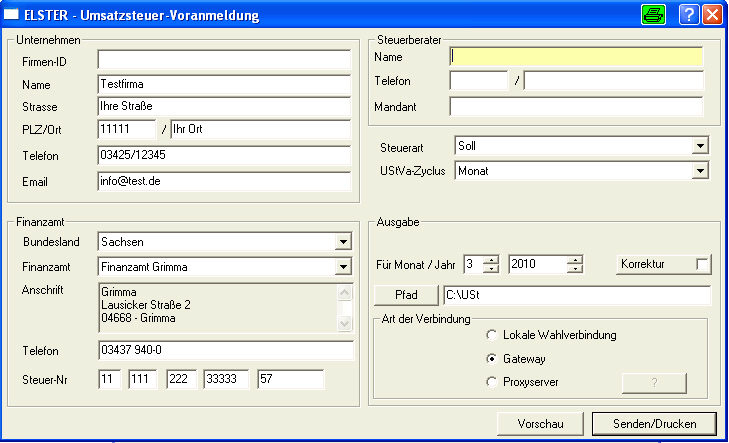Click the Steuer-Nr field containing 111
Screen dimensions: 729x443
pos(142,379)
